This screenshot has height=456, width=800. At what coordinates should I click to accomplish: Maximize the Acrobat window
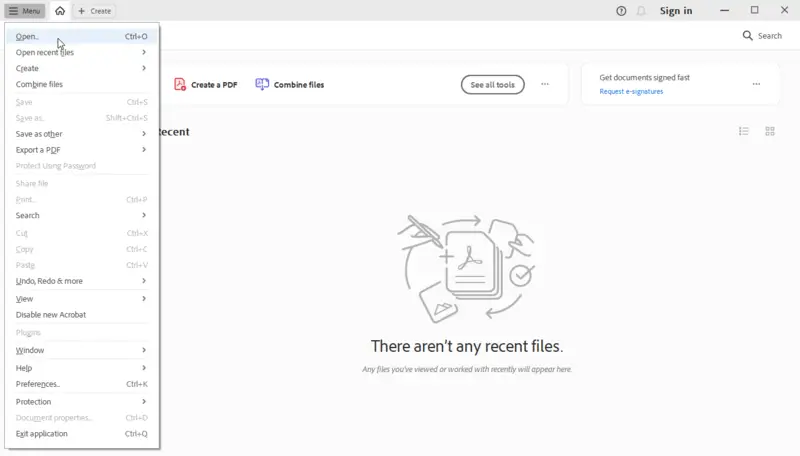[x=755, y=10]
